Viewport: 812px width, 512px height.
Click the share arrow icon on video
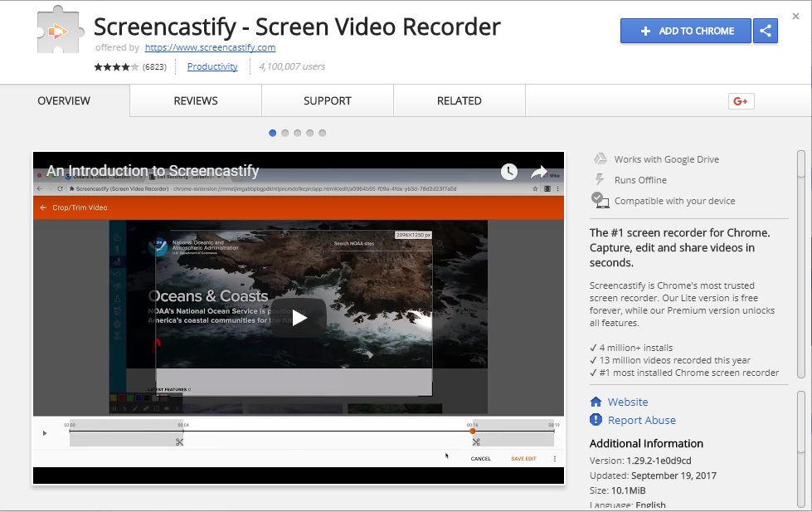pos(539,172)
